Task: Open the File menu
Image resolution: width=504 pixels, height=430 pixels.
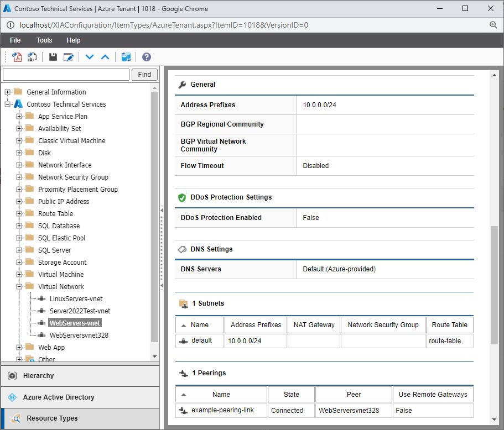Action: click(15, 40)
